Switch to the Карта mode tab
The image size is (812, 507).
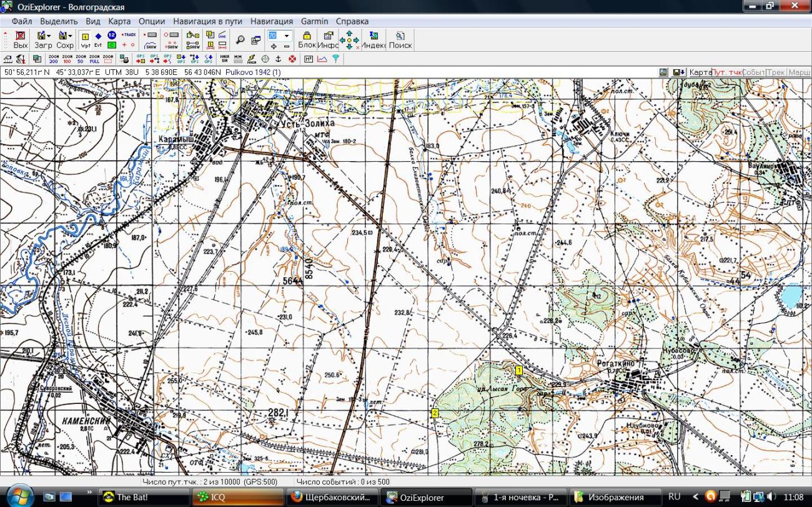[701, 72]
